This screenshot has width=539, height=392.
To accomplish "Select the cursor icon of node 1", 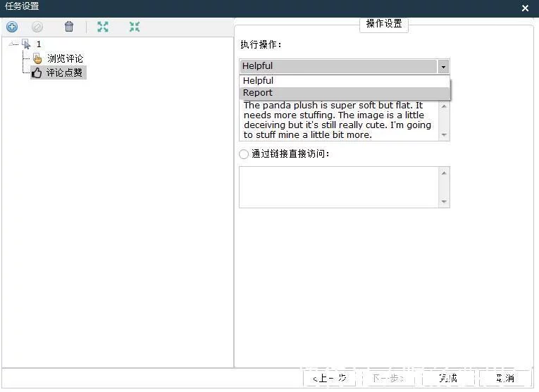I will pyautogui.click(x=26, y=44).
